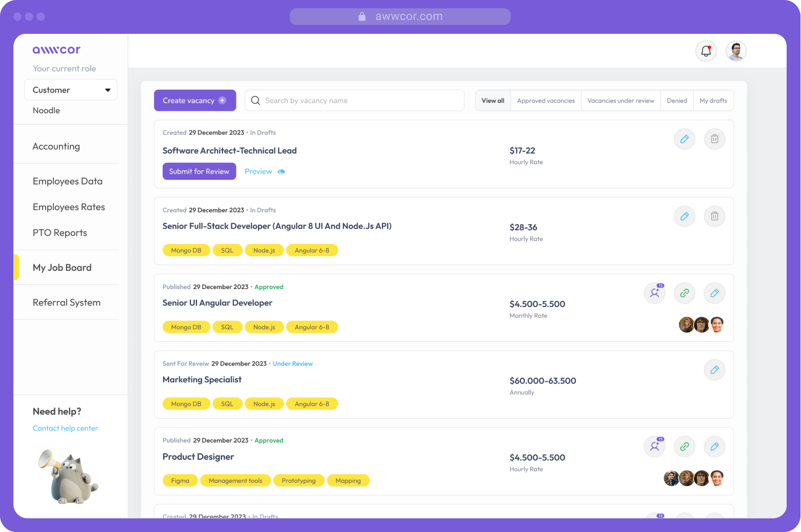Switch to Approved vacancies tab
801x532 pixels.
tap(546, 101)
